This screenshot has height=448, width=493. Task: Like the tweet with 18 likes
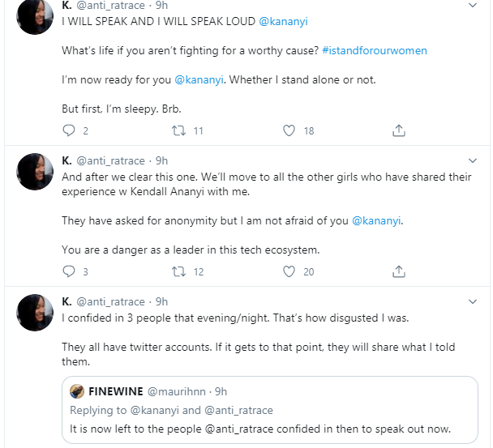[289, 130]
